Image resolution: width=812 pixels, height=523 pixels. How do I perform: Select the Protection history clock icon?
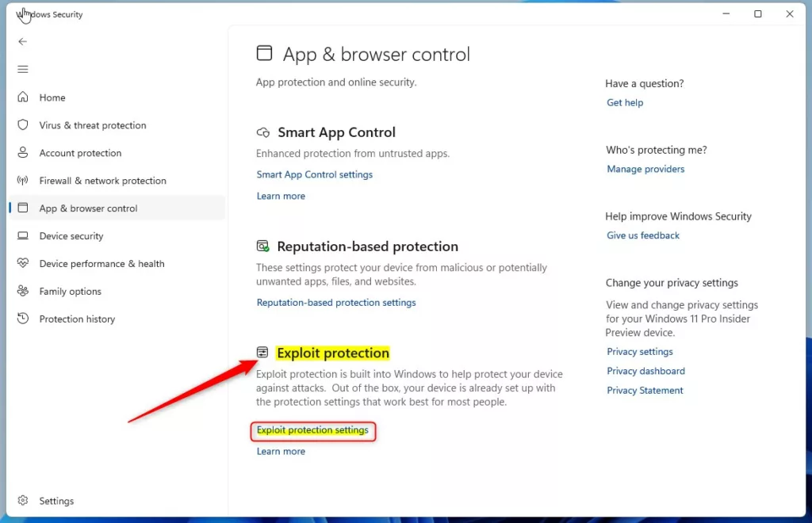pos(23,318)
